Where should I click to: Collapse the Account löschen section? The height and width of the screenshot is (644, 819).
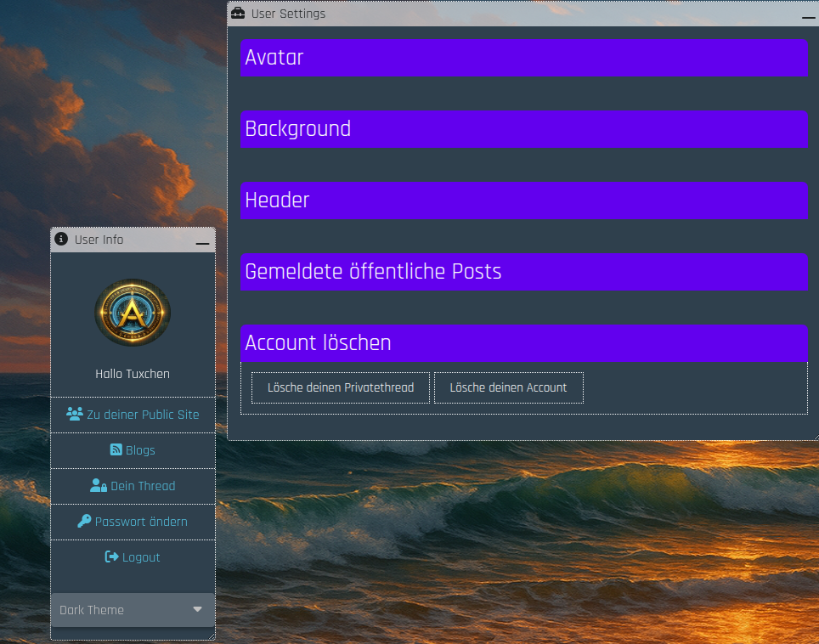pyautogui.click(x=524, y=343)
